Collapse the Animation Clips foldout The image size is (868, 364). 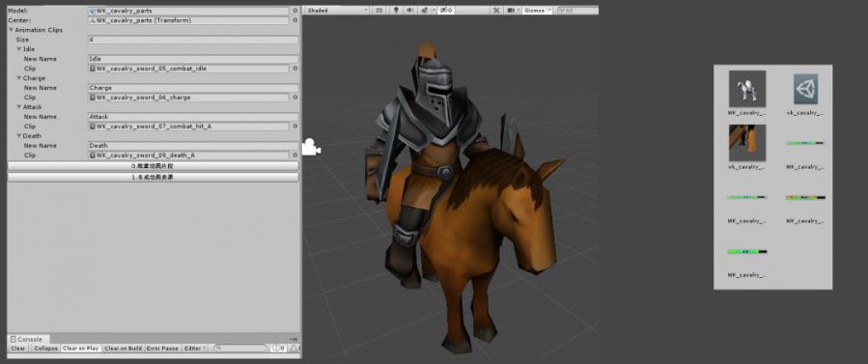click(11, 30)
